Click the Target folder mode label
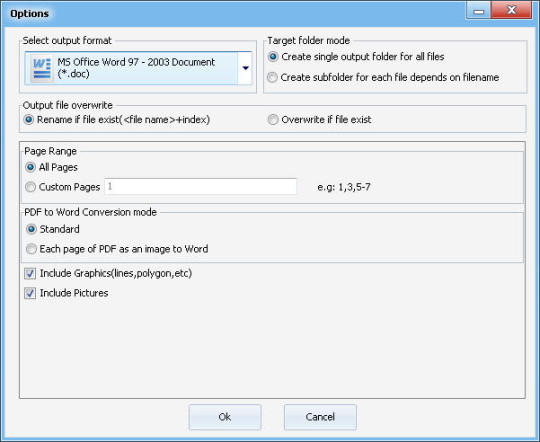The image size is (540, 442). point(309,41)
